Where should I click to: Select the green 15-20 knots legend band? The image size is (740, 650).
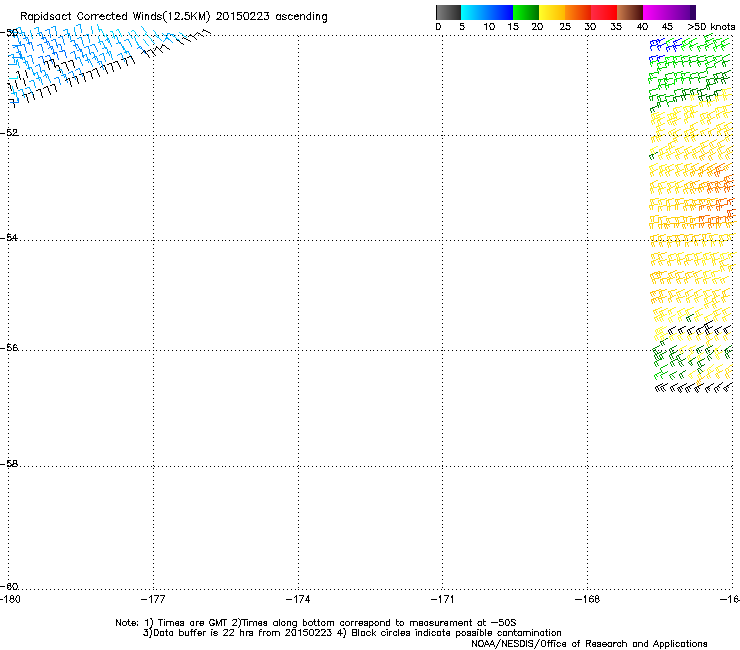(526, 12)
